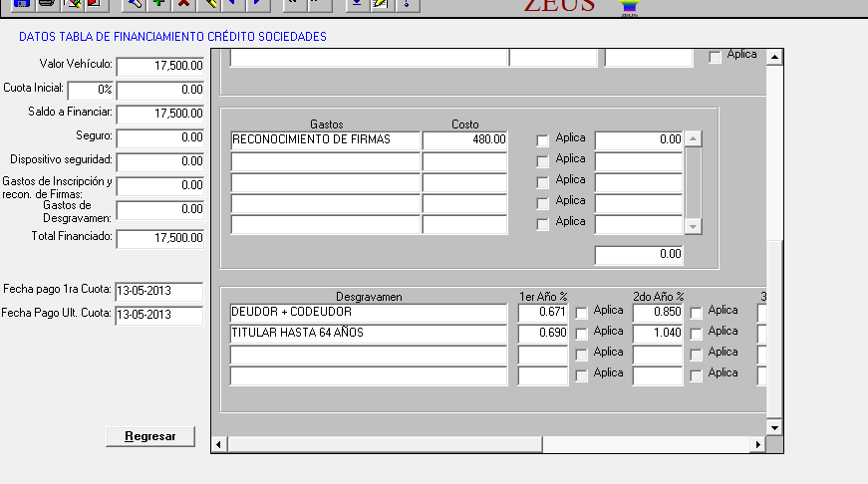The image size is (868, 484).
Task: Click the blue floppy disk save icon
Action: coord(21,4)
